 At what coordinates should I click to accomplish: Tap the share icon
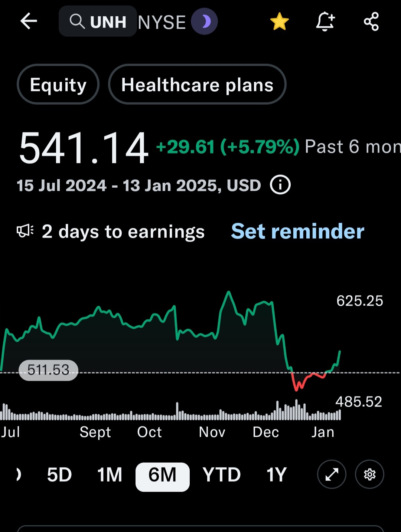[x=371, y=21]
